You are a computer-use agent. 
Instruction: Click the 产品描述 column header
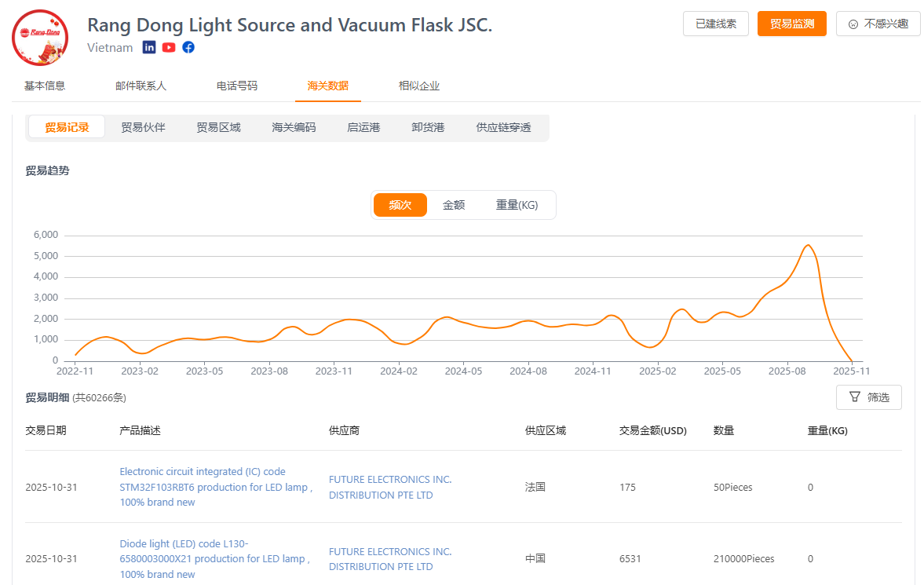coord(141,430)
